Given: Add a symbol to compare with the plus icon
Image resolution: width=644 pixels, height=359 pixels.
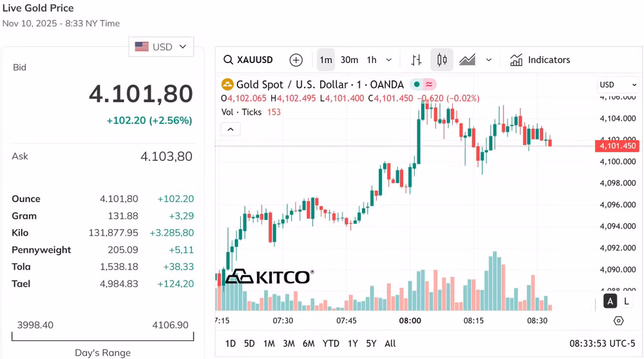Looking at the screenshot, I should pyautogui.click(x=296, y=60).
